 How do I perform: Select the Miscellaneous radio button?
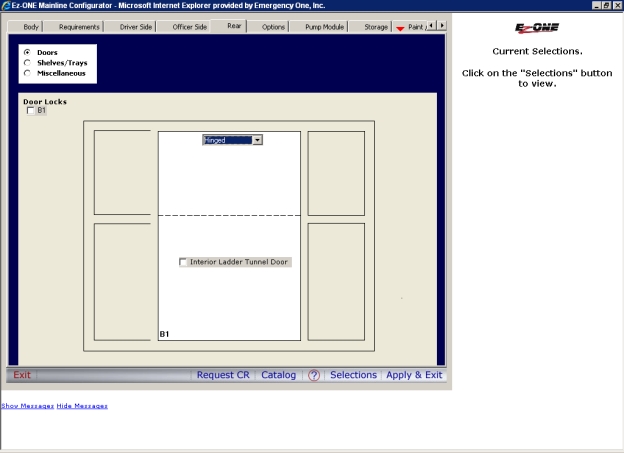point(27,73)
